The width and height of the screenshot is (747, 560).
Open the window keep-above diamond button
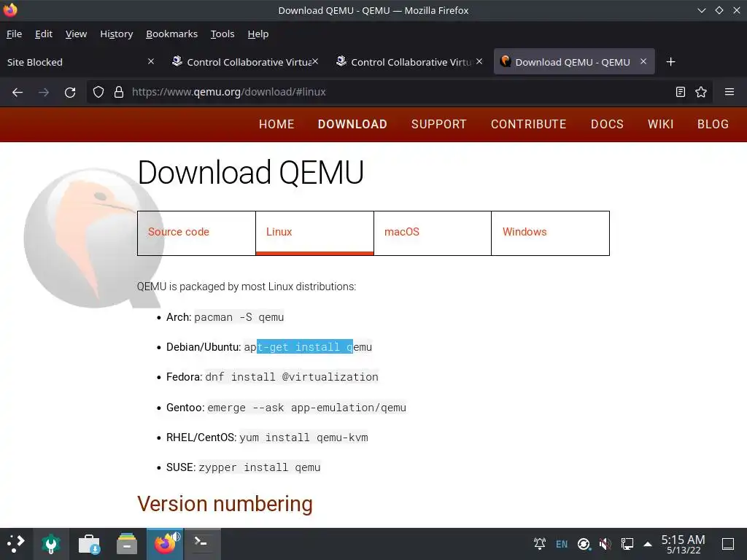click(x=719, y=10)
